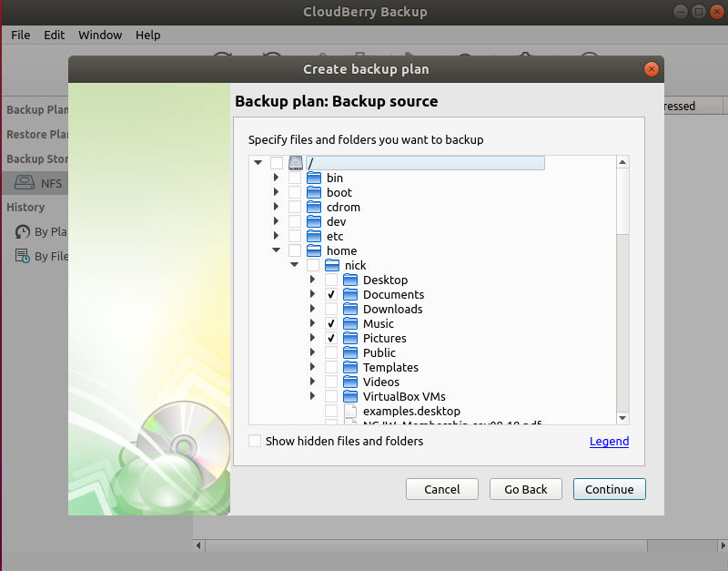728x571 pixels.
Task: Click the tree view's scrollbar down arrow
Action: (x=622, y=418)
